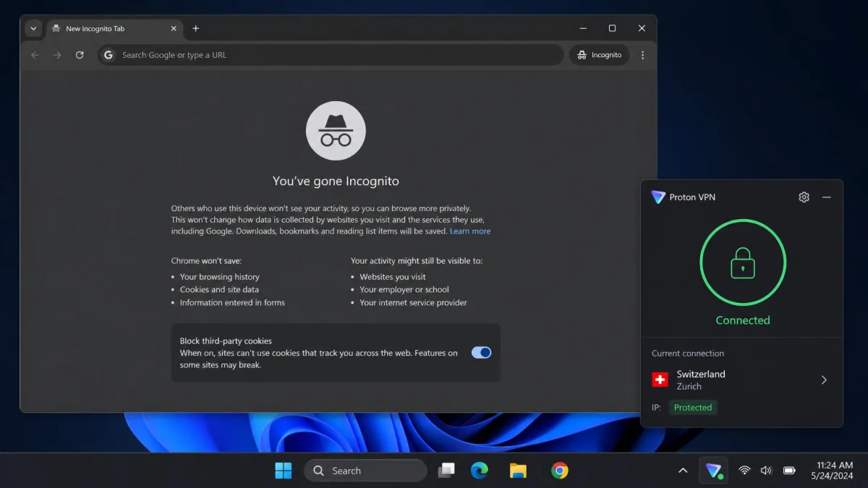Toggle Block third-party cookies switch
Image resolution: width=868 pixels, height=488 pixels.
pyautogui.click(x=481, y=353)
